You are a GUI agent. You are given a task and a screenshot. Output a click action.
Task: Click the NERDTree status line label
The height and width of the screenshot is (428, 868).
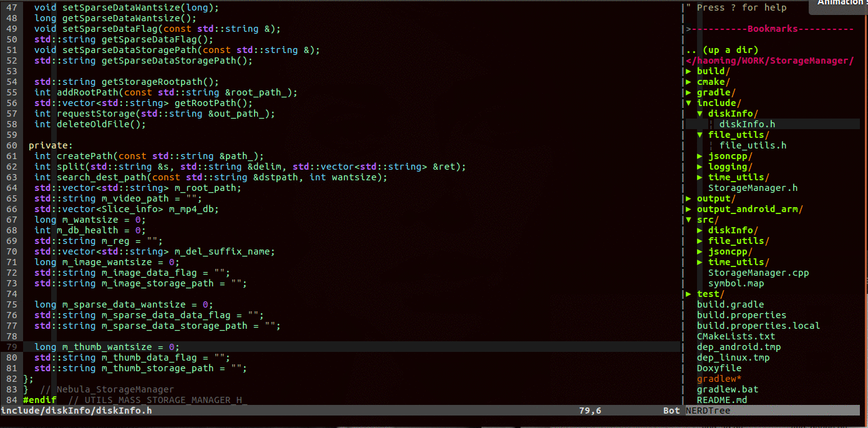tap(708, 411)
